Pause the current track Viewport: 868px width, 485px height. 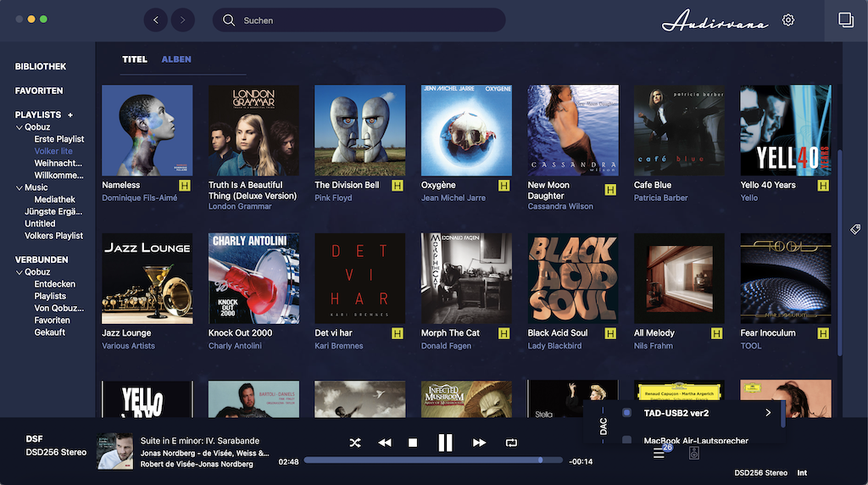[x=445, y=443]
